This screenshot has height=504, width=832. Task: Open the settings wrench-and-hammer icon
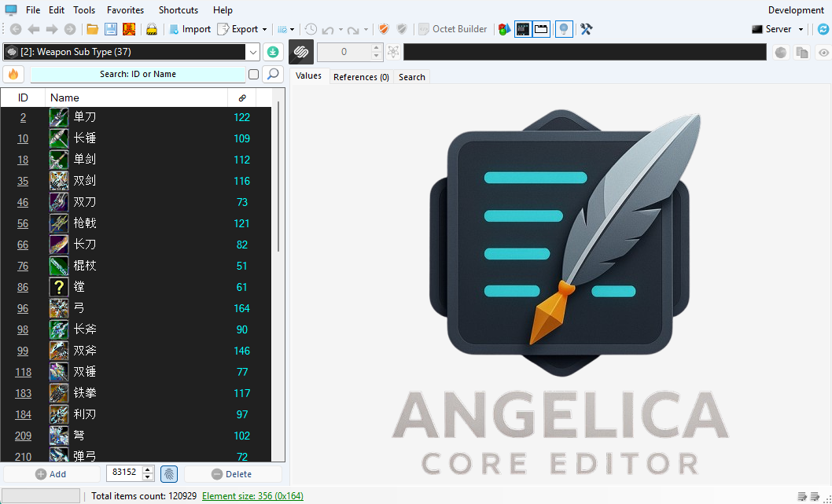pos(586,29)
